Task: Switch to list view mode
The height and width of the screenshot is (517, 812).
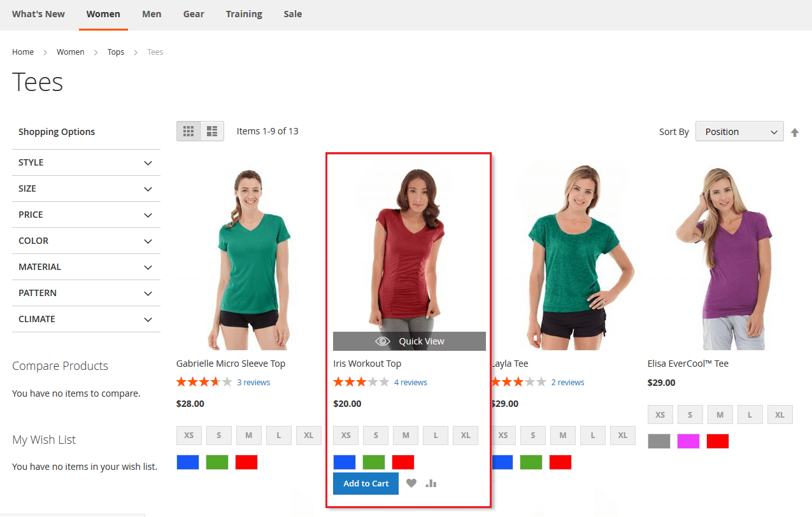Action: pyautogui.click(x=212, y=131)
